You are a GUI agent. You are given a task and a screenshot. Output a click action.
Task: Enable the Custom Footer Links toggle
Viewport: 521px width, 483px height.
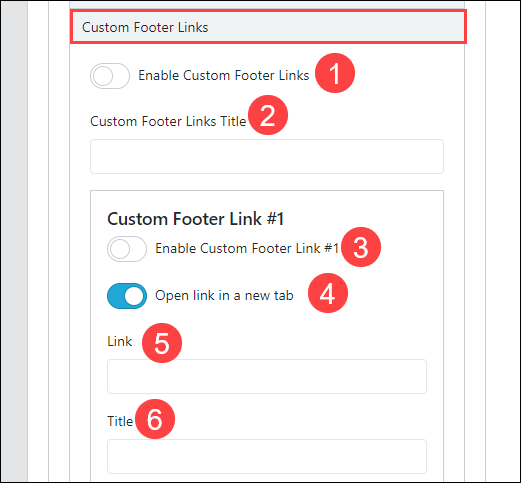pyautogui.click(x=110, y=76)
